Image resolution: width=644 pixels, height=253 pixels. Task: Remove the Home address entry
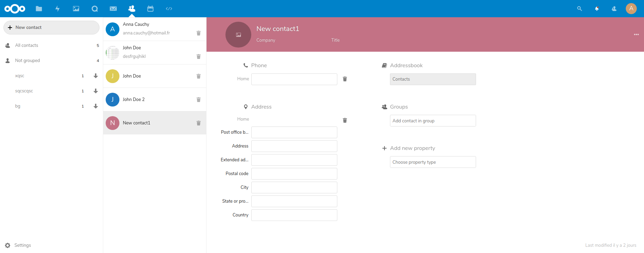(x=345, y=120)
